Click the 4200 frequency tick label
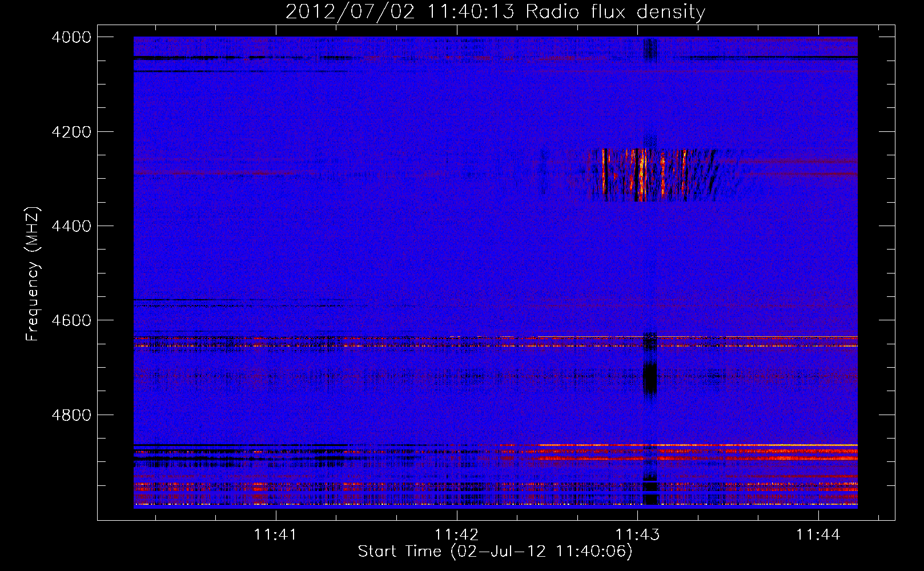The image size is (924, 571). point(71,132)
